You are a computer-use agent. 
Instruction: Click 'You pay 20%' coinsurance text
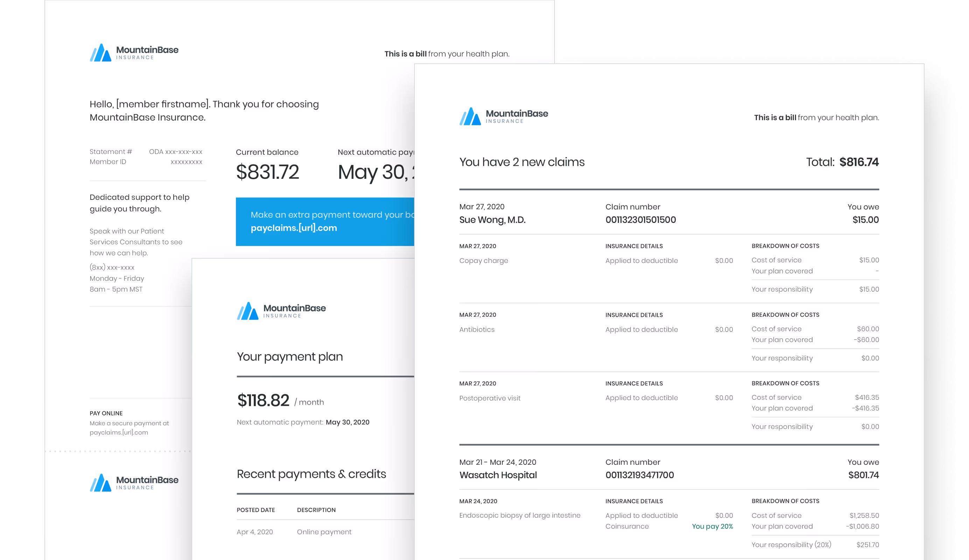click(712, 526)
